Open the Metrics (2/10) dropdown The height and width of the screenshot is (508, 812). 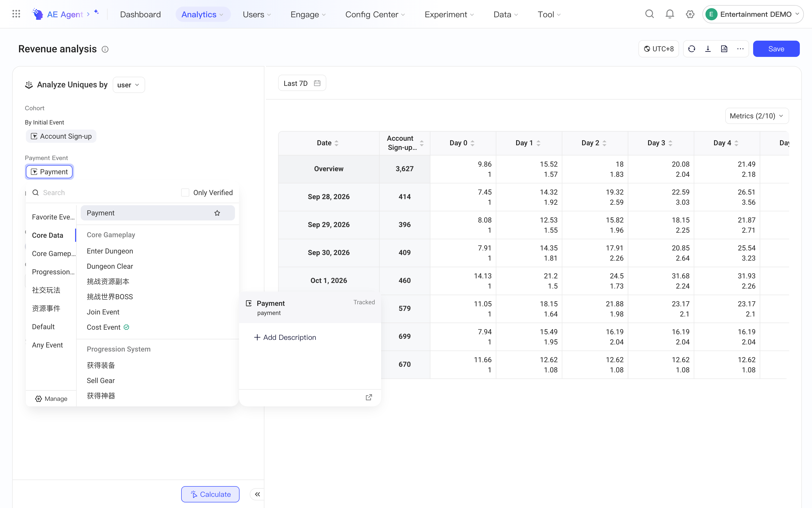pos(757,116)
